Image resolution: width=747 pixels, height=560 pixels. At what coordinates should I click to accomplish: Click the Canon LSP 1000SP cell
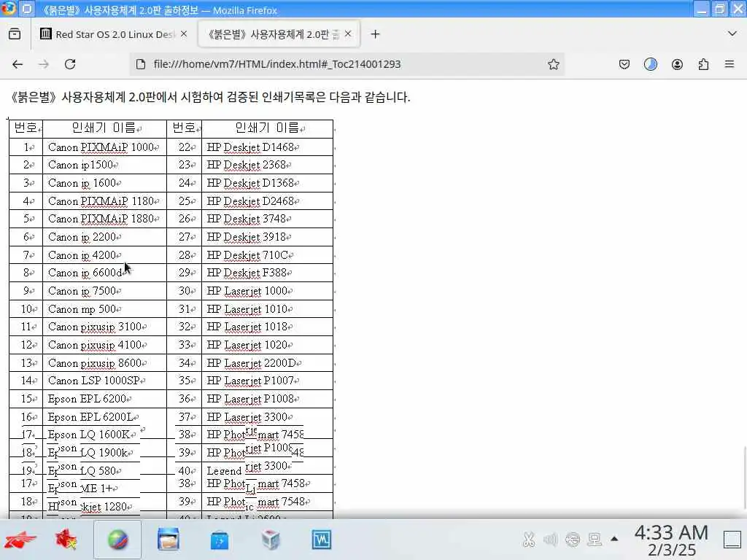tap(105, 381)
